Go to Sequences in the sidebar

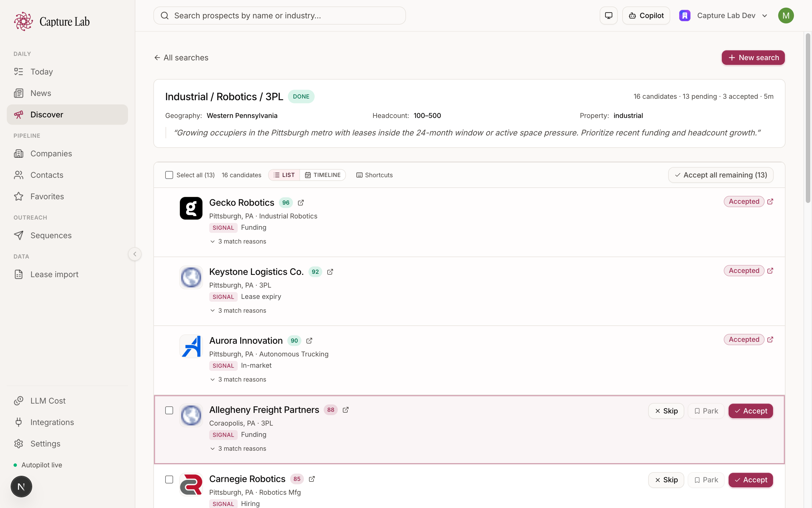(x=67, y=236)
